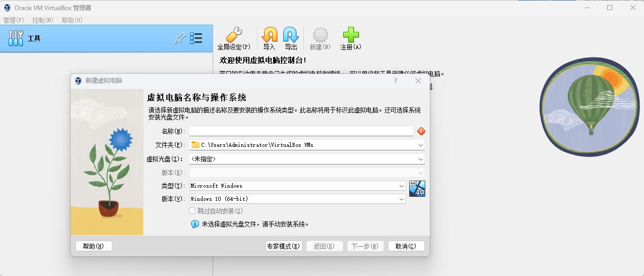This screenshot has height=276, width=644.
Task: Click the pin icon beside 工具
Action: click(x=179, y=38)
